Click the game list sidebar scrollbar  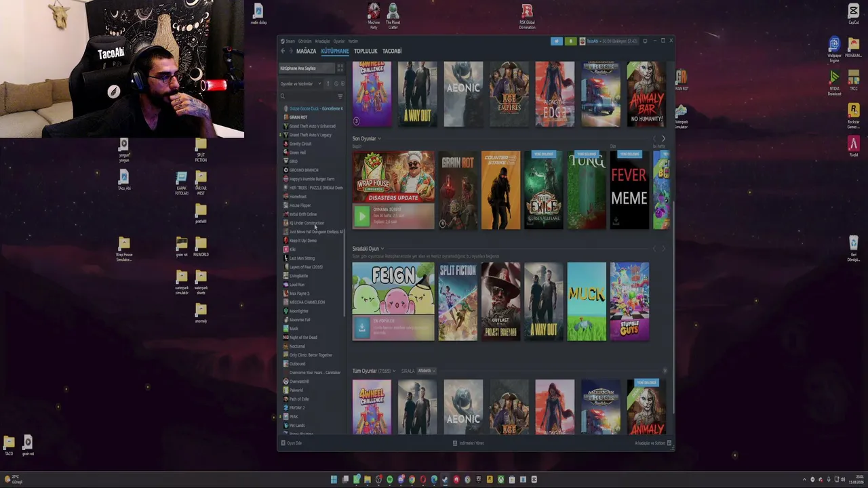click(x=345, y=271)
